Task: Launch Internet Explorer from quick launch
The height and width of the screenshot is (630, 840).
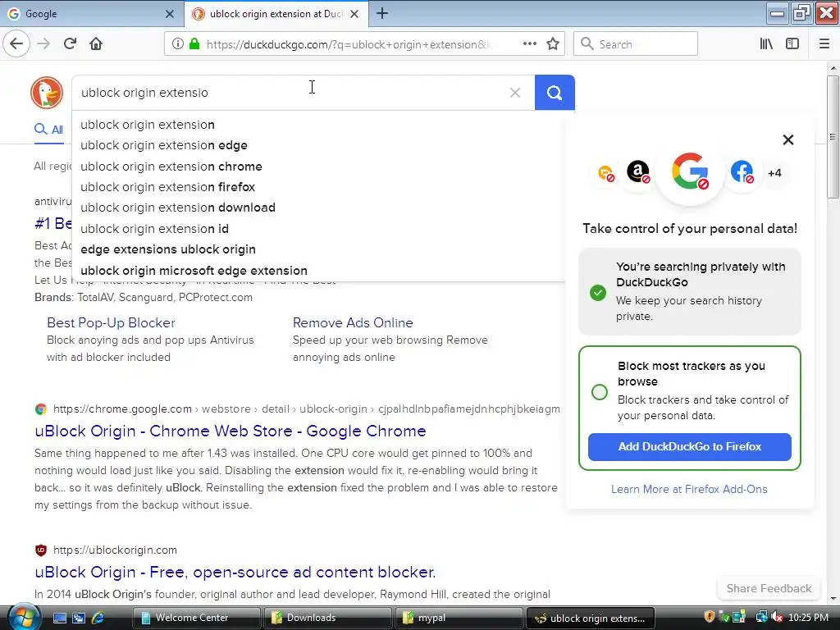Action: point(98,618)
